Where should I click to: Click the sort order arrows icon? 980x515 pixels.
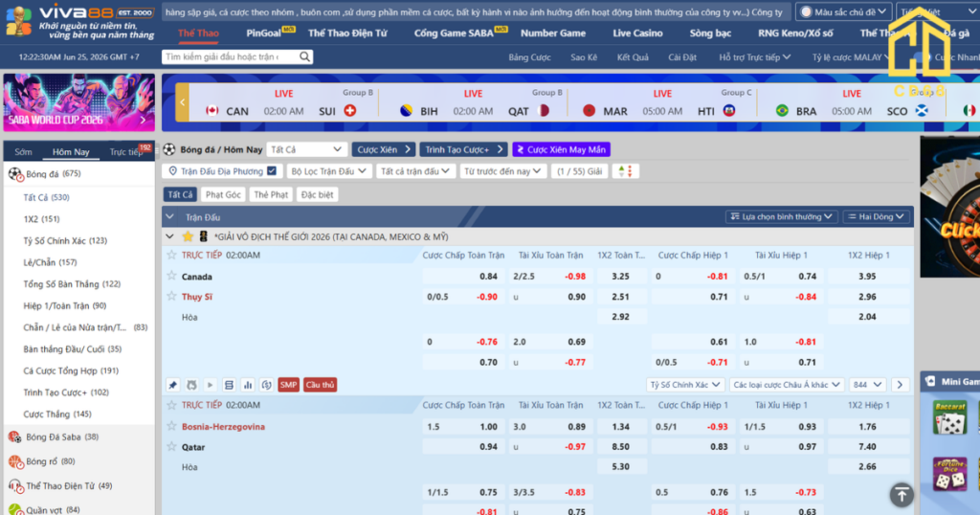point(626,171)
